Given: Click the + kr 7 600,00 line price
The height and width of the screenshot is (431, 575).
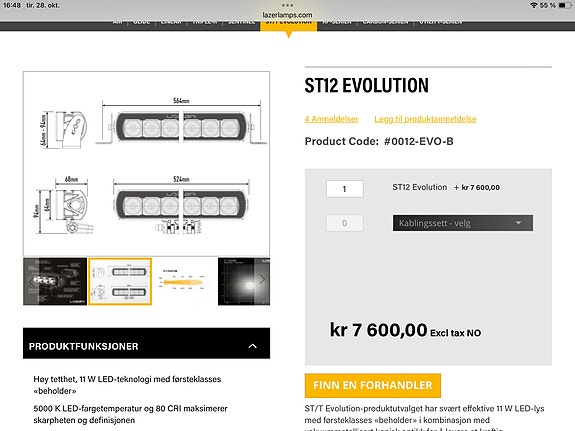Looking at the screenshot, I should pos(477,187).
